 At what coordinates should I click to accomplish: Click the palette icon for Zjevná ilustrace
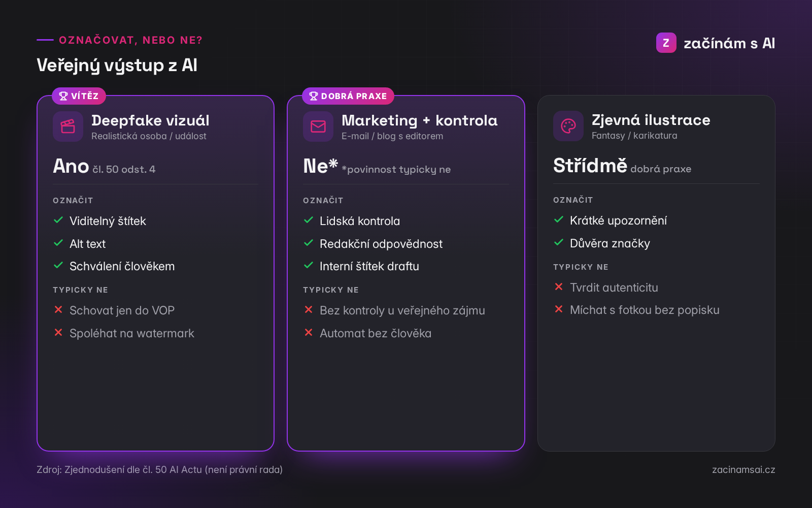(x=568, y=125)
